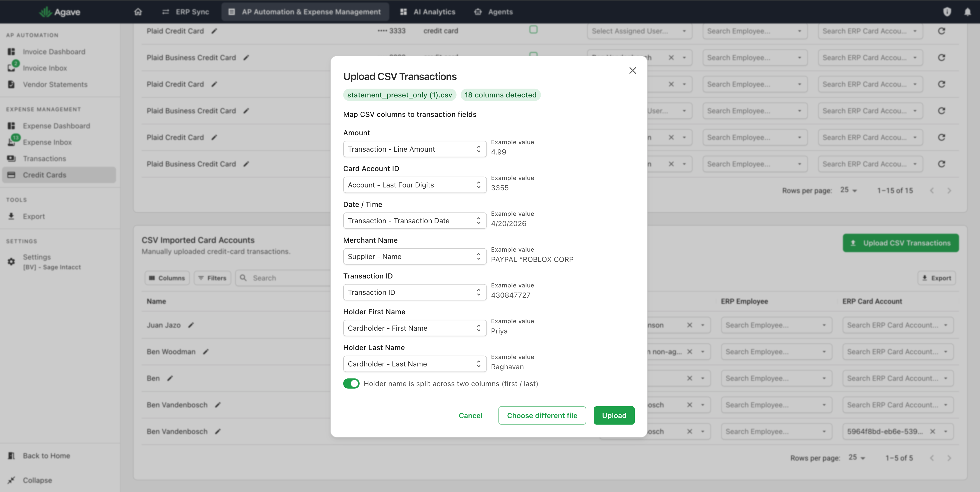Click the Transactions sidebar icon
The image size is (980, 492).
point(12,158)
